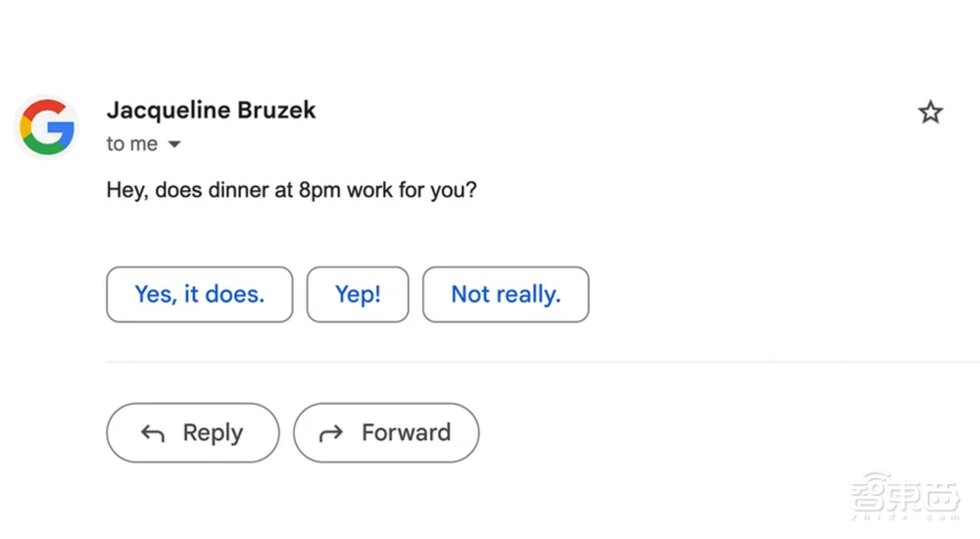Pick the "Not really." smart reply
This screenshot has height=539, width=980.
(x=506, y=294)
